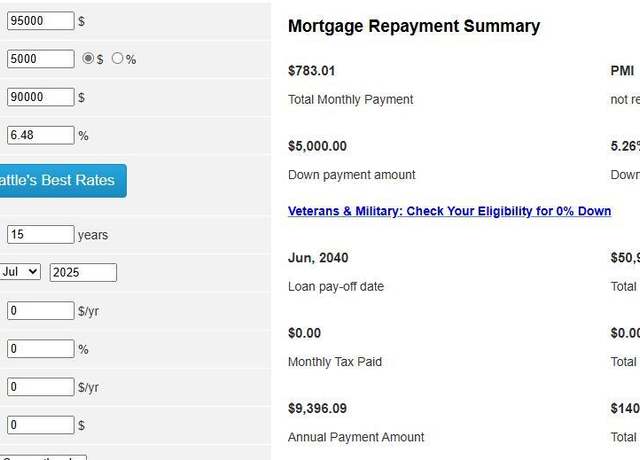Click the second $/yr field showing 0
The height and width of the screenshot is (460, 640).
pyautogui.click(x=40, y=387)
